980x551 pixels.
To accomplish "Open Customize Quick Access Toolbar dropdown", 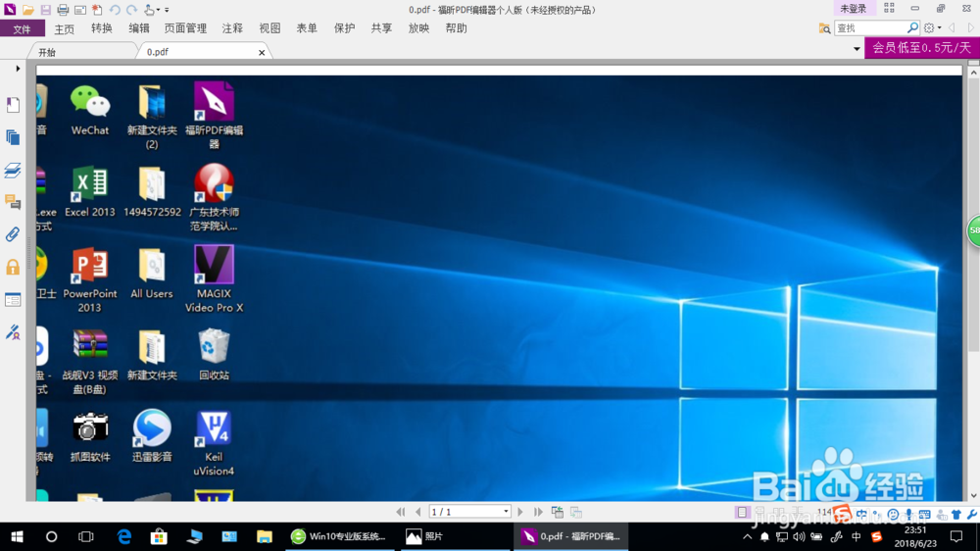I will (x=167, y=10).
